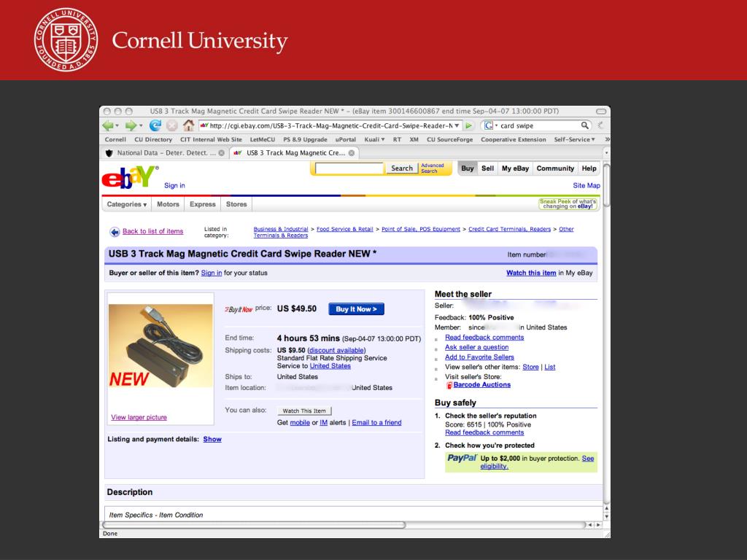Viewport: 747px width, 560px height.
Task: Click the Google search engine icon
Action: coord(488,125)
